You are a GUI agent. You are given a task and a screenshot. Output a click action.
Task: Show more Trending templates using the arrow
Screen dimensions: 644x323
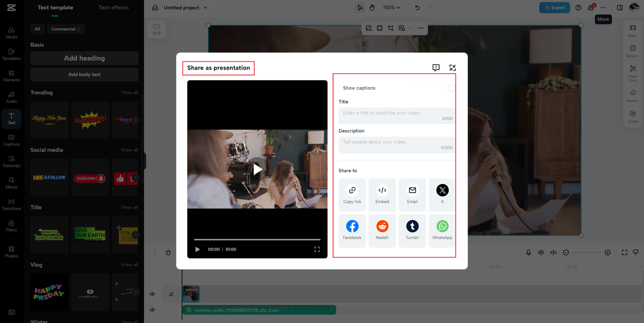(135, 120)
